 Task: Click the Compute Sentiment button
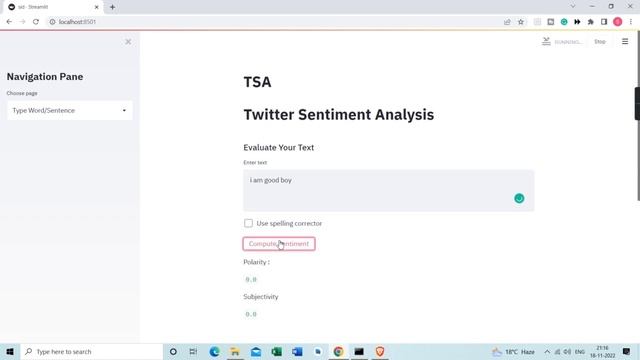[x=279, y=244]
